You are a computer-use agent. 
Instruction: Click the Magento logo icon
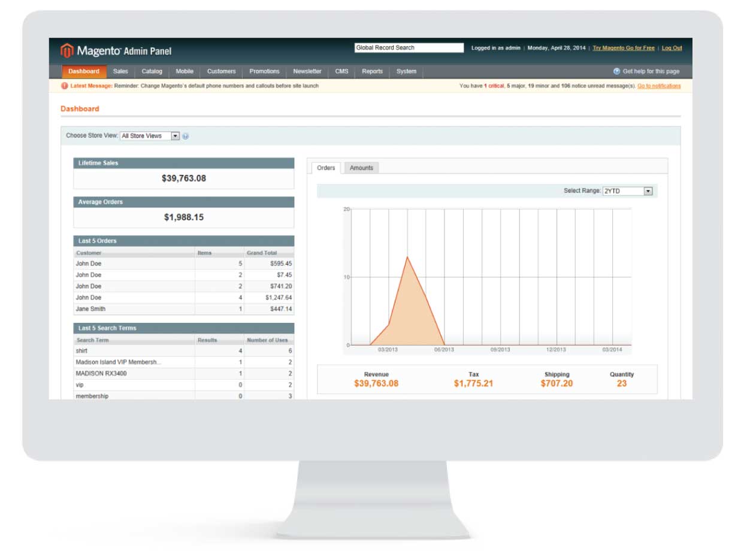tap(67, 51)
